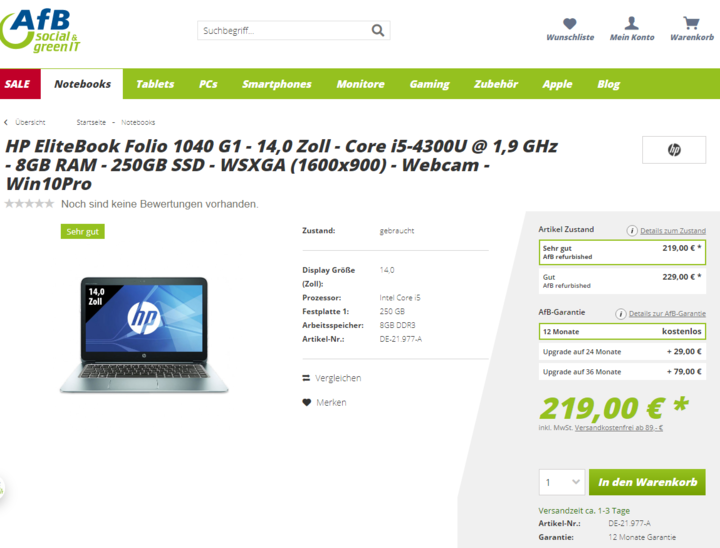Click the search magnifier icon

pos(377,30)
